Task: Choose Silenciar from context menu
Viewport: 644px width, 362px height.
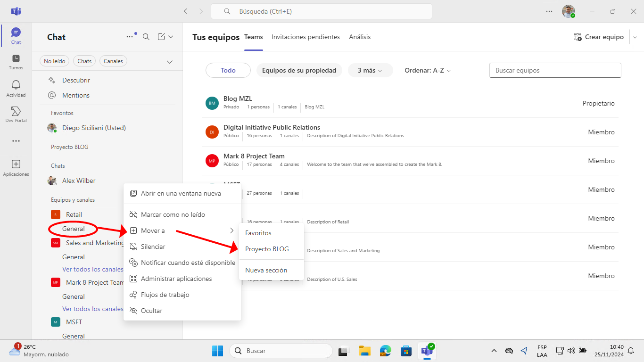Action: [182, 247]
